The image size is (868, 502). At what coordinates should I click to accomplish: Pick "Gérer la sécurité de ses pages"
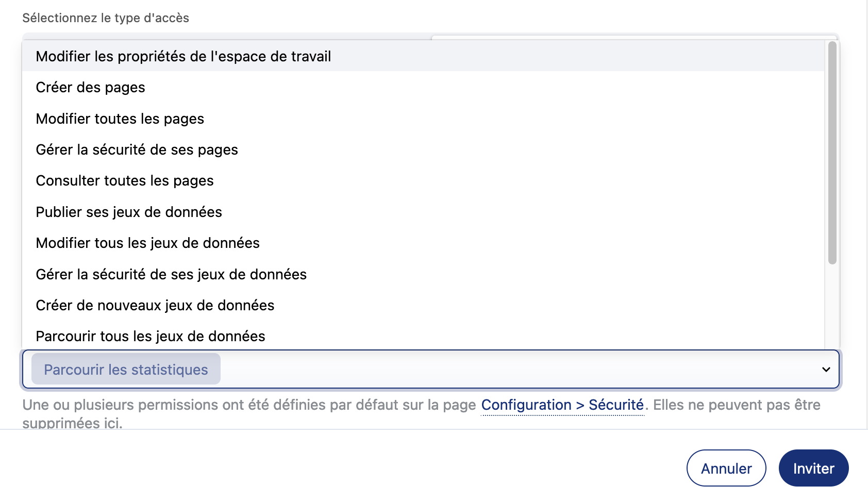pyautogui.click(x=137, y=150)
